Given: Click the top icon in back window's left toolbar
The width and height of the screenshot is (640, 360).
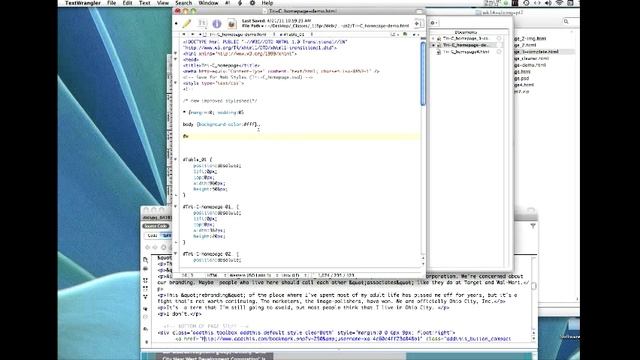Looking at the screenshot, I should coord(145,260).
